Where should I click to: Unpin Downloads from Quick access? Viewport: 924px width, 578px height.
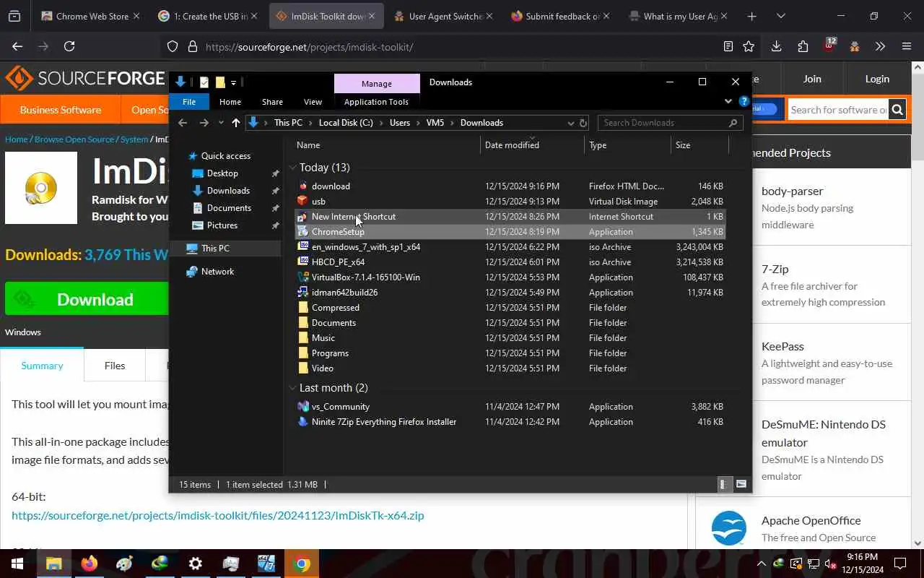275,191
